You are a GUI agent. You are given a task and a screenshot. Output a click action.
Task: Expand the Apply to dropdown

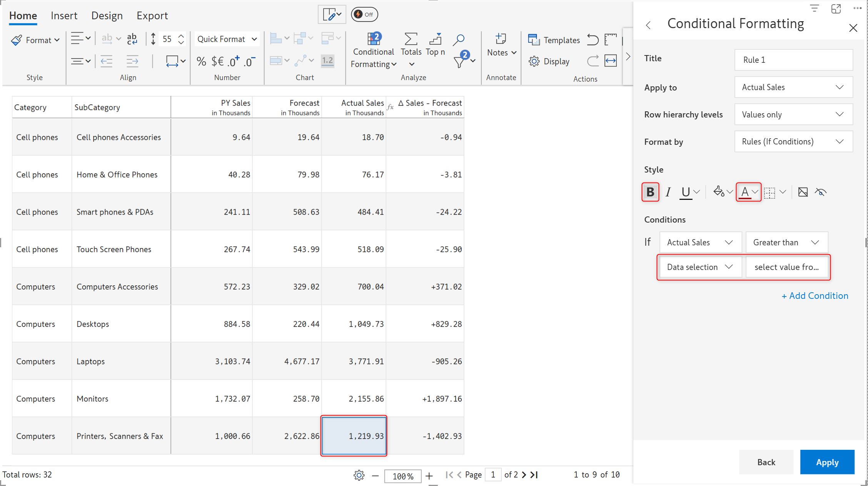(x=793, y=87)
